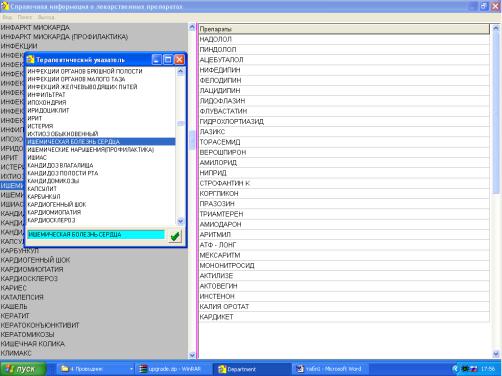Select drug ПИНДОЛОЛ in Препараты table

(344, 50)
